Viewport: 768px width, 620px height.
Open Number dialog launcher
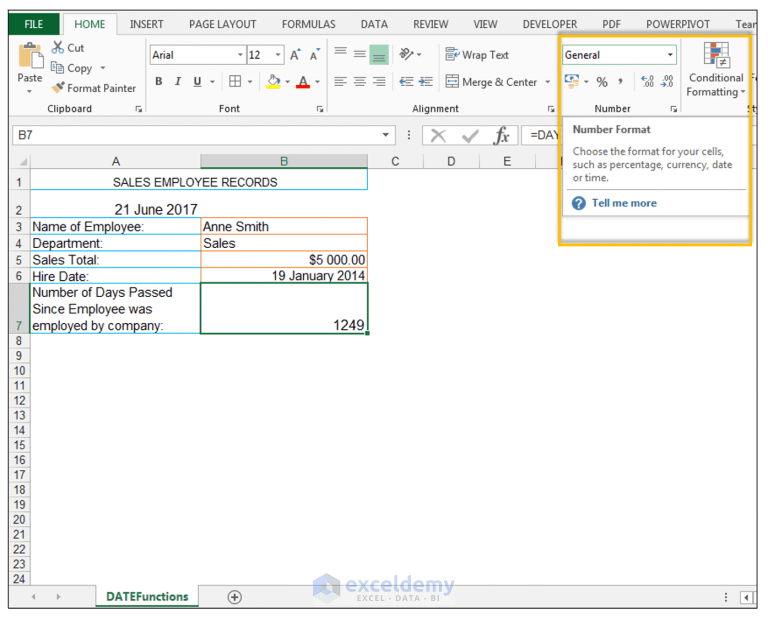pyautogui.click(x=674, y=109)
